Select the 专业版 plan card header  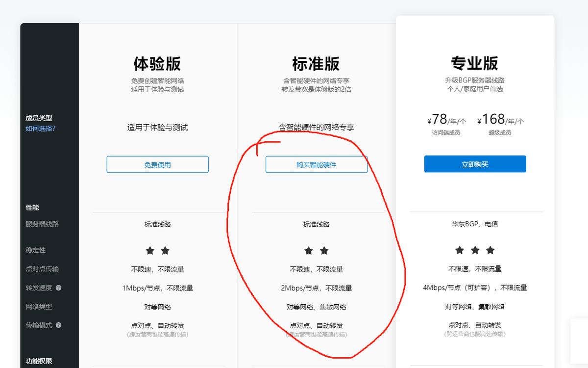tap(475, 63)
